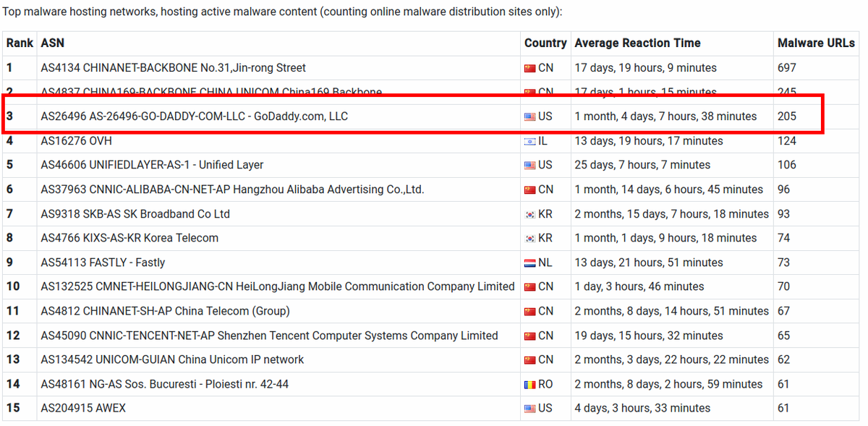Click Romania flag in NG-AS Bucuresti row

tap(530, 384)
